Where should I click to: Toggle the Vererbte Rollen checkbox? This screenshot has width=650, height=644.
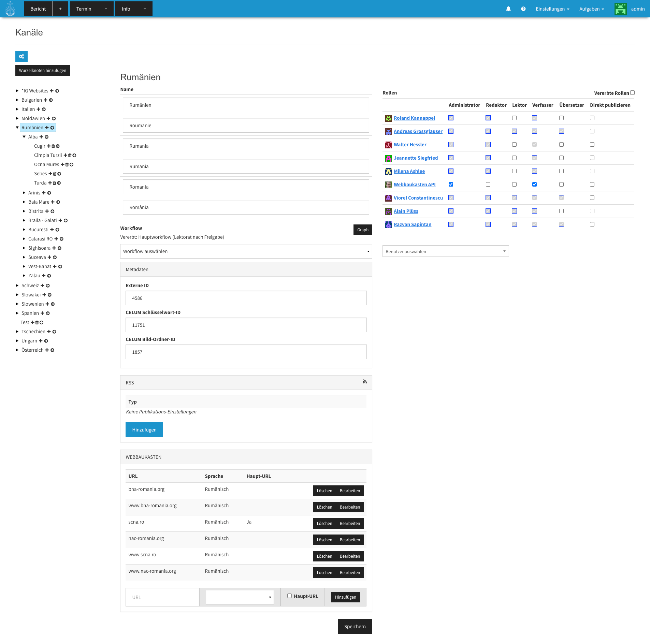pos(632,92)
